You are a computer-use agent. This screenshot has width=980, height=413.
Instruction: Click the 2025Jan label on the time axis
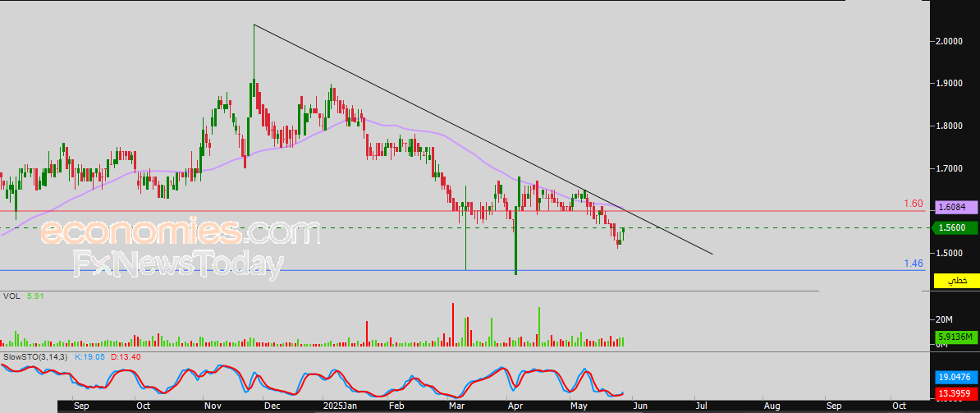340,406
